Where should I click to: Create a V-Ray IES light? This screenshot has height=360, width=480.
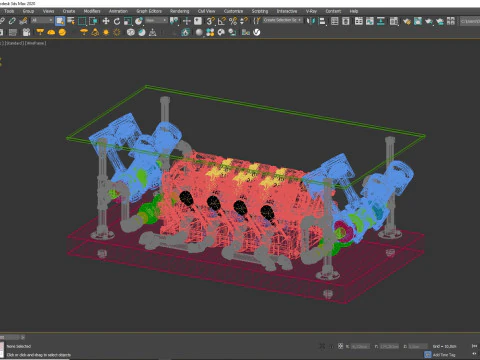pyautogui.click(x=95, y=32)
